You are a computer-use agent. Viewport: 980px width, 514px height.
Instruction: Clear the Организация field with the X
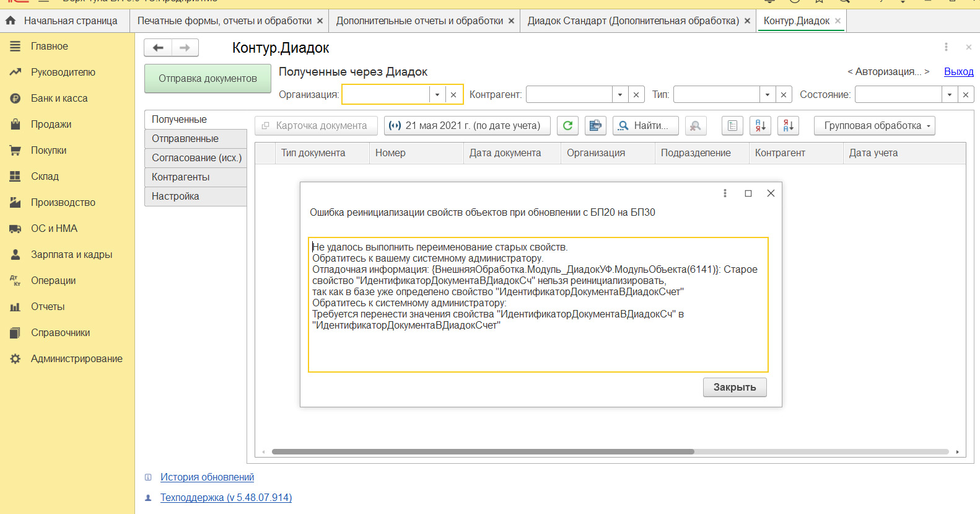coord(453,95)
